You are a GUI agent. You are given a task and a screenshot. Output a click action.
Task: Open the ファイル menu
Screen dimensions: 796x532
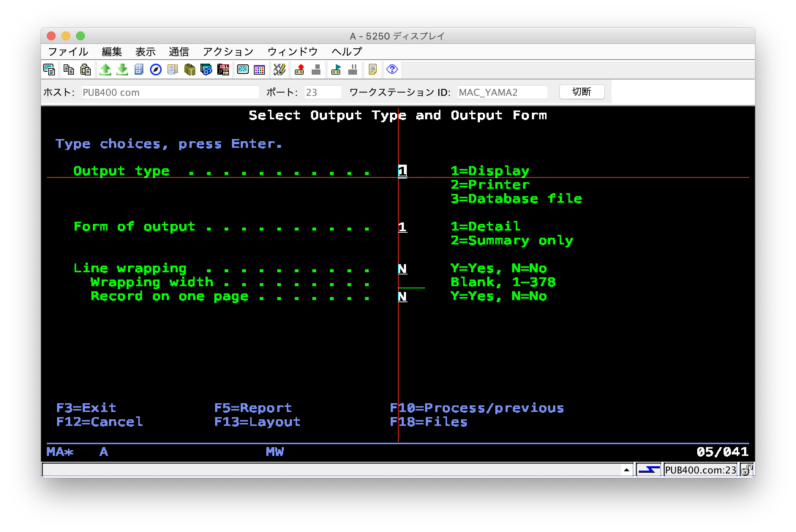(68, 52)
